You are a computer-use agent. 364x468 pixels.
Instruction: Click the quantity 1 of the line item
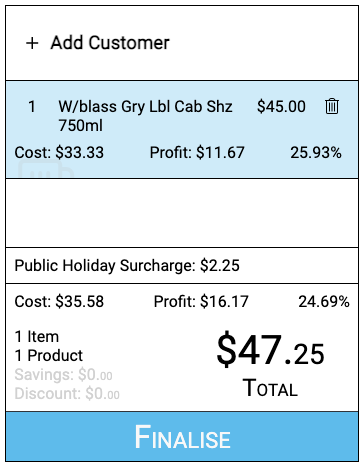pyautogui.click(x=32, y=107)
